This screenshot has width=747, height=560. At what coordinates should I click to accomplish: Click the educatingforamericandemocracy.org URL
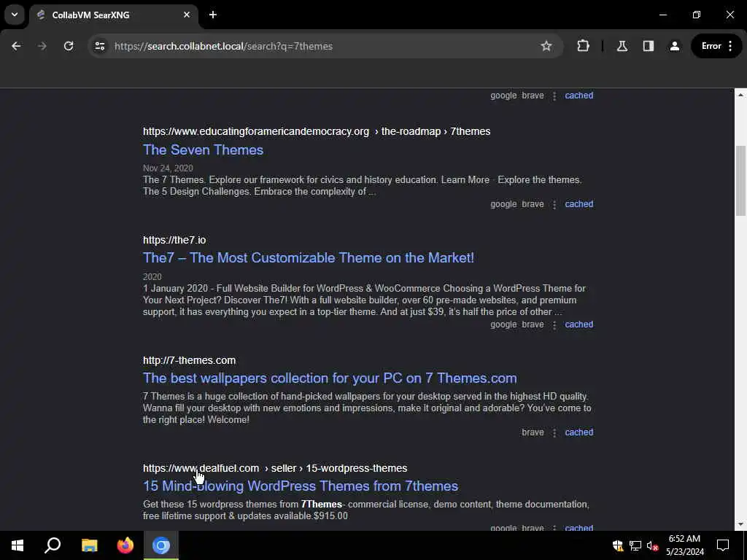[317, 131]
